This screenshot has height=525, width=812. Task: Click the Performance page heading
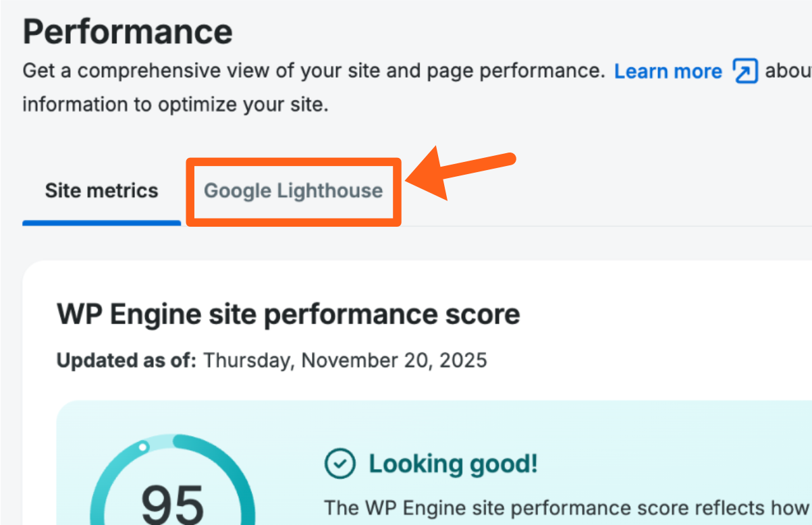click(128, 31)
